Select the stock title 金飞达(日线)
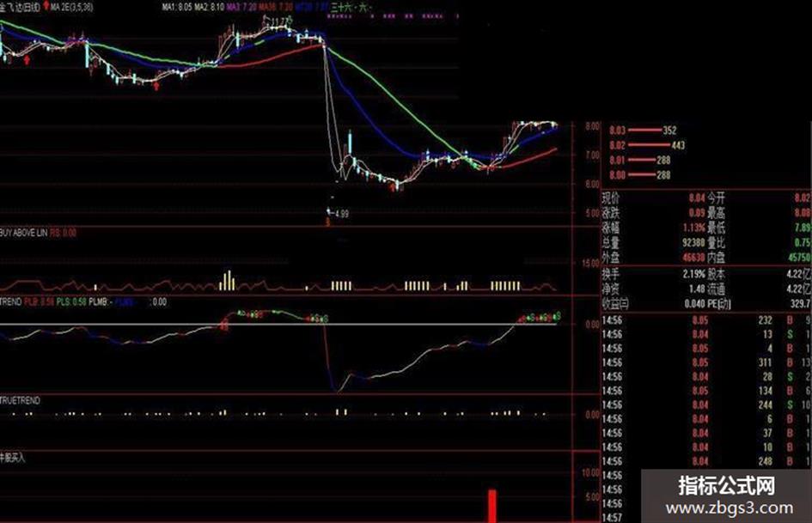This screenshot has width=812, height=523. coord(20,7)
